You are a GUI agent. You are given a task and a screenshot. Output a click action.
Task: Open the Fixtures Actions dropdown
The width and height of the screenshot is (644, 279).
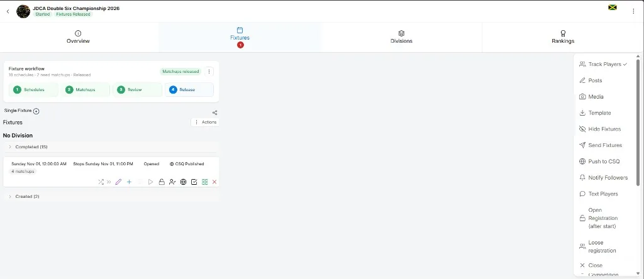[205, 123]
